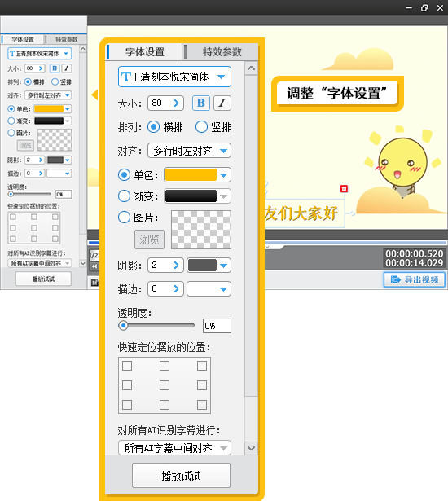This screenshot has width=448, height=501.
Task: Click yellow 单色 swatch in the small panel
Action: click(x=49, y=109)
